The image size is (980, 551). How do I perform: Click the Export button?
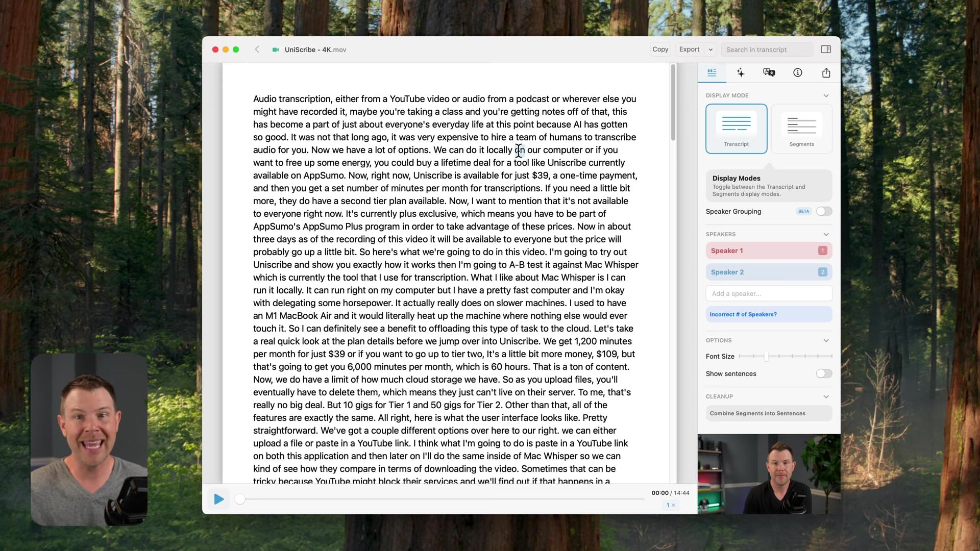point(689,49)
